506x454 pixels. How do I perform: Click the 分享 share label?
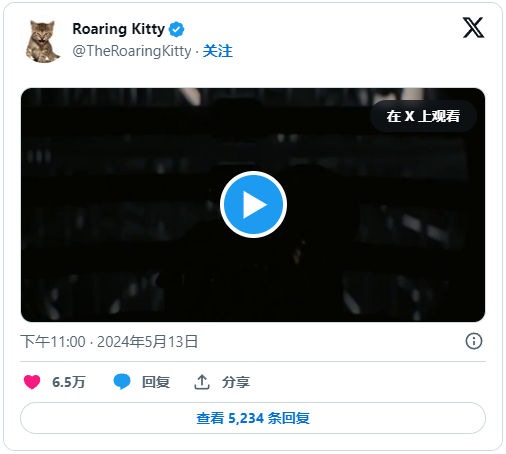pyautogui.click(x=236, y=382)
